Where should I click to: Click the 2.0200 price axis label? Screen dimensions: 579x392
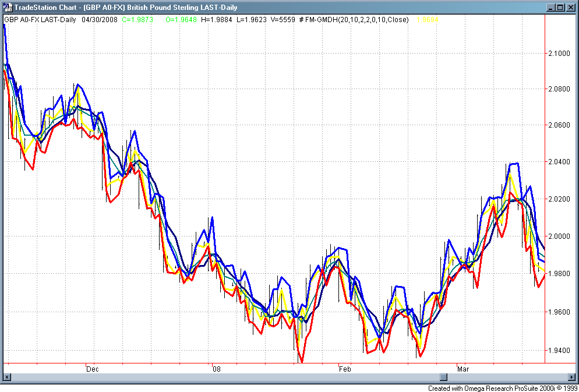pyautogui.click(x=560, y=199)
